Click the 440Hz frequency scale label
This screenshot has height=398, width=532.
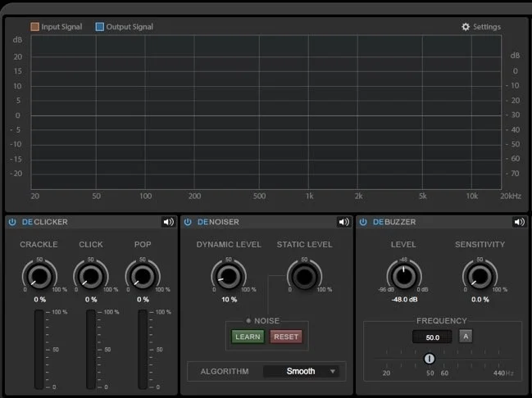coord(503,373)
